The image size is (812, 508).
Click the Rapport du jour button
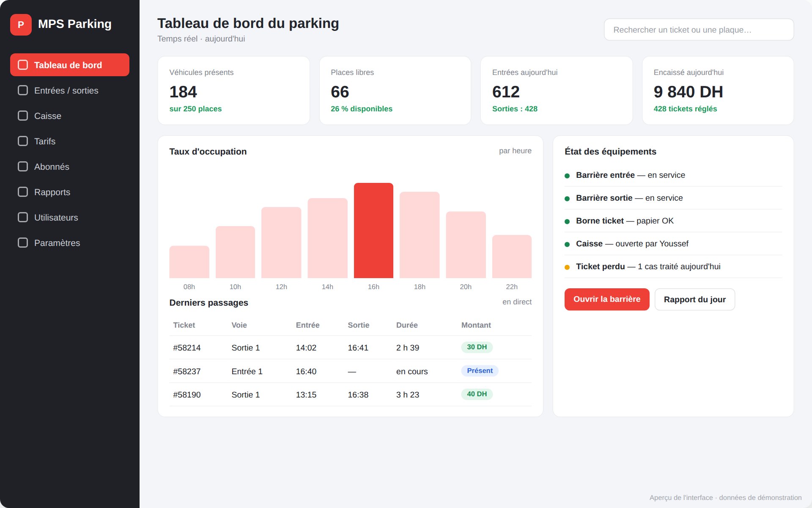(695, 299)
